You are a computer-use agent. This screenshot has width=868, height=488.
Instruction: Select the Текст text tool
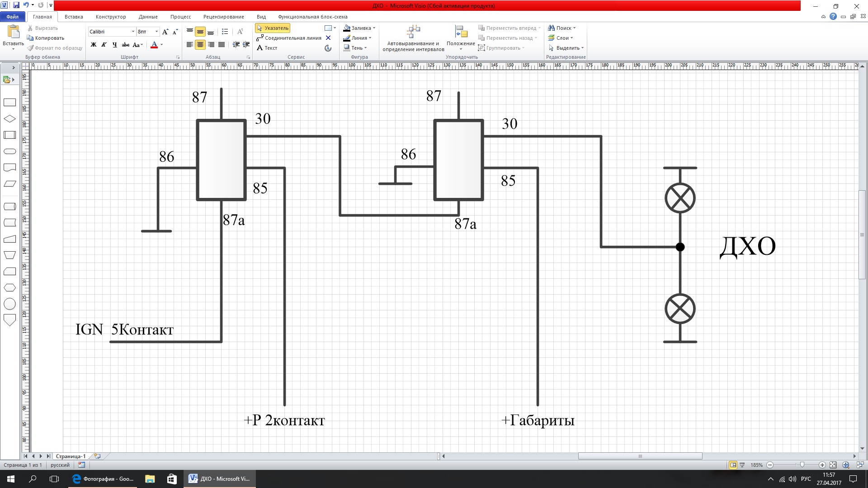267,48
